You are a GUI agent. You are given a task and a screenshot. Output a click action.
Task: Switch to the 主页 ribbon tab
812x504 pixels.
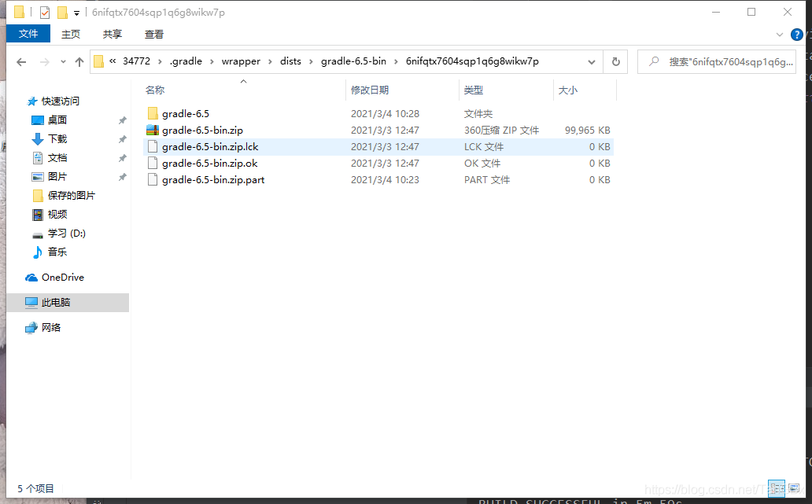point(71,34)
